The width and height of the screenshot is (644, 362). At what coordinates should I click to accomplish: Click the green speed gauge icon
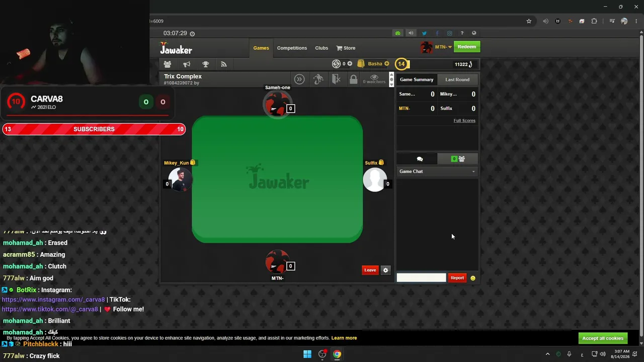[397, 33]
